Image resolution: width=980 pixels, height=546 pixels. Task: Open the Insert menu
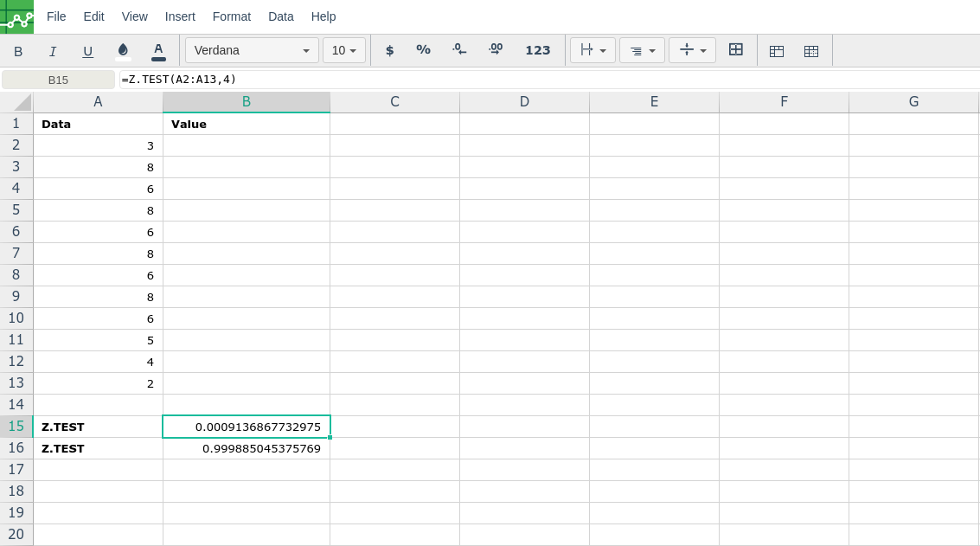coord(180,16)
